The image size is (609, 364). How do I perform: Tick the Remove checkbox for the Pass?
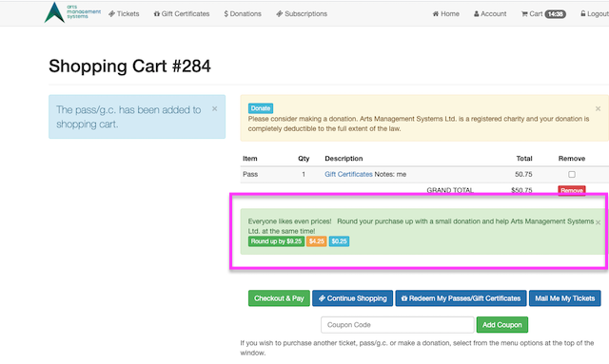572,174
